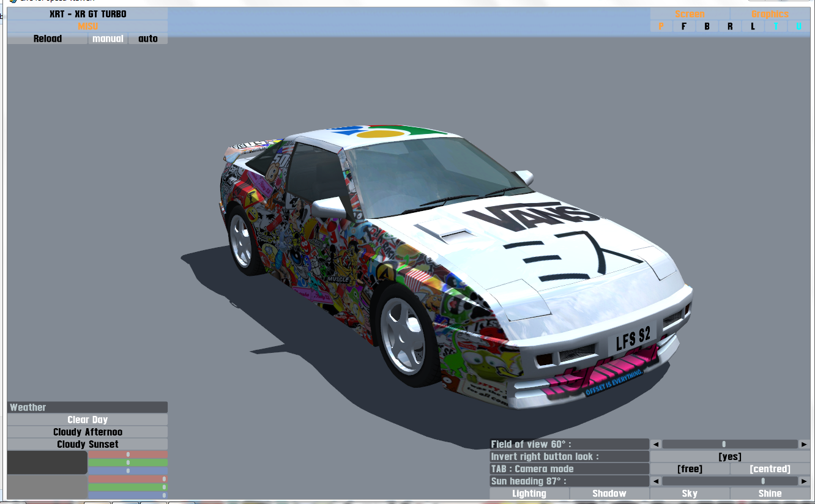815x504 pixels.
Task: Switch to the Sky tab
Action: tap(690, 493)
